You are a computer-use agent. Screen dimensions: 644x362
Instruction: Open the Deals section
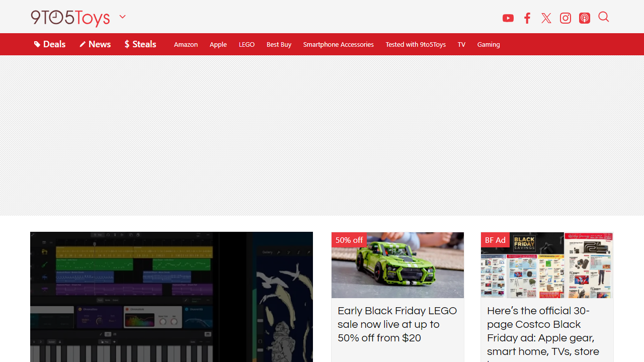(50, 44)
